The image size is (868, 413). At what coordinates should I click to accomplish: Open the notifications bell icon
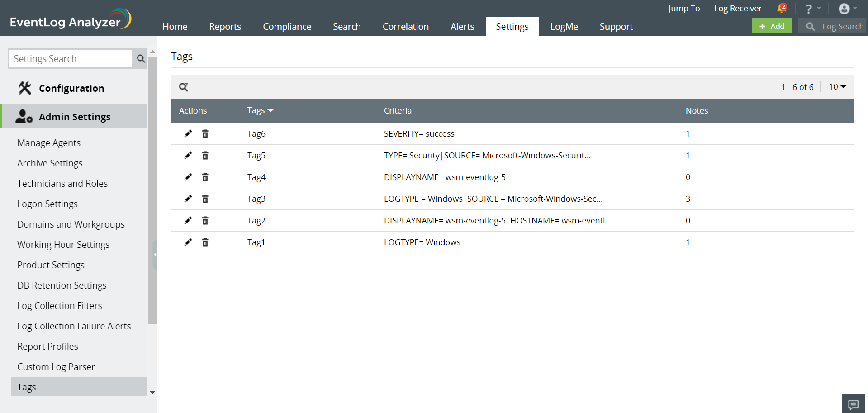pos(782,8)
